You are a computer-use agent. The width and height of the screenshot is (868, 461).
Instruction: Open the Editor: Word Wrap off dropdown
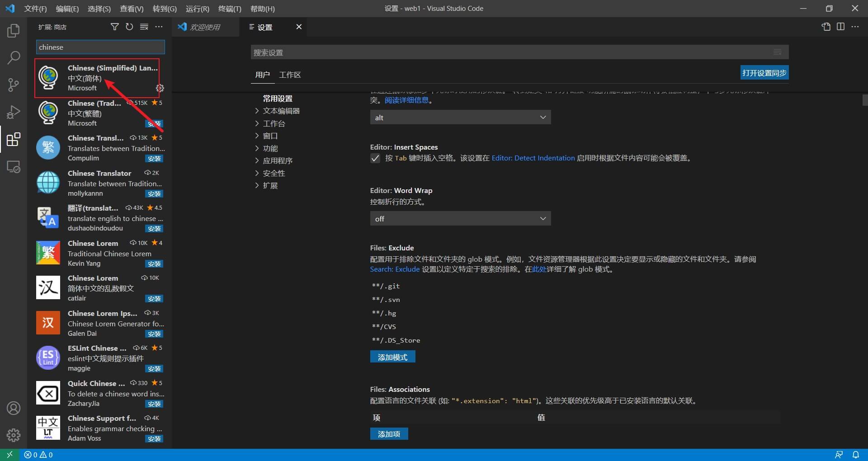(460, 219)
